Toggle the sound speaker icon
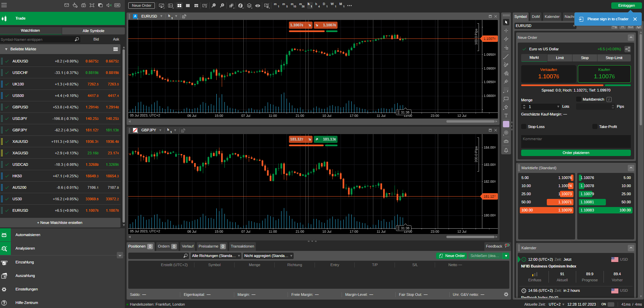 pyautogui.click(x=109, y=5)
